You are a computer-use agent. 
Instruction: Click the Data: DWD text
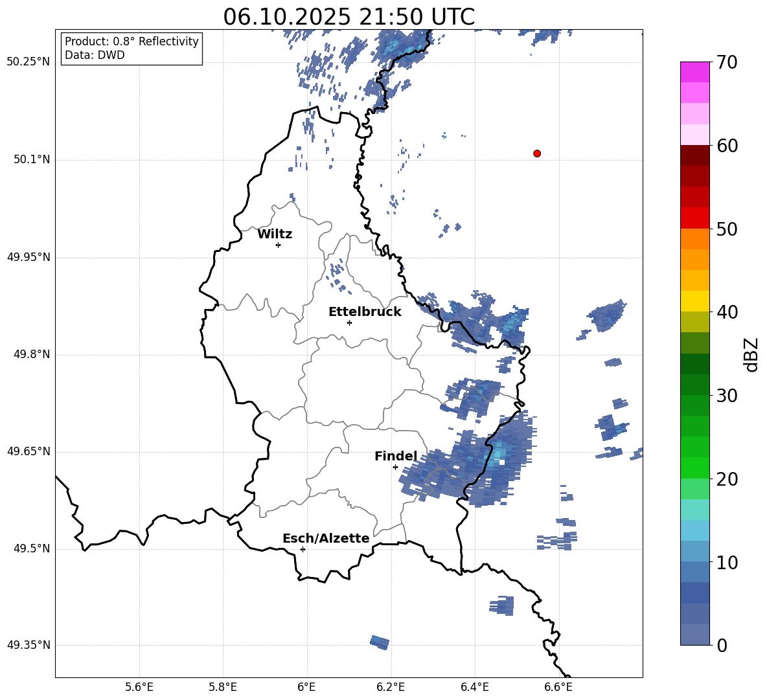pos(95,55)
